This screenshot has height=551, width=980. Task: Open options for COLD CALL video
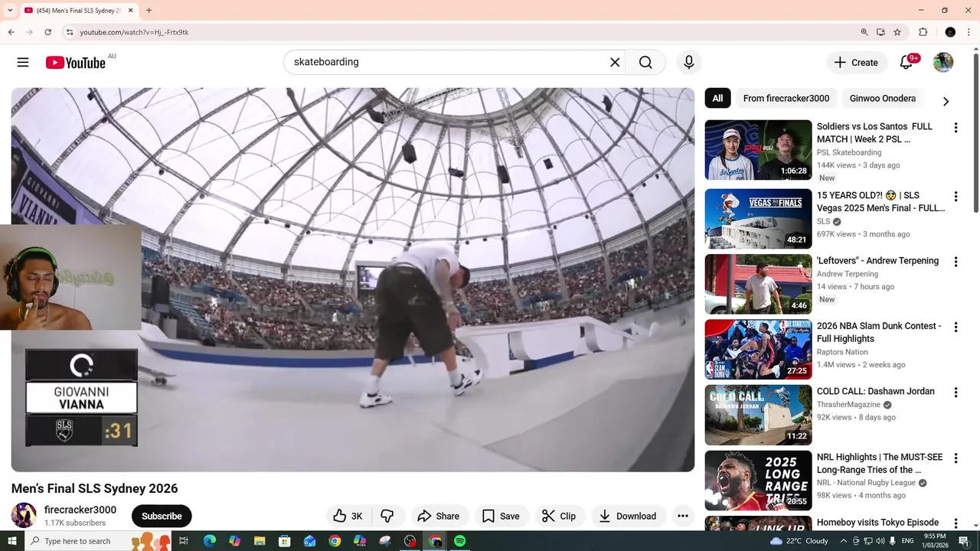pos(955,393)
